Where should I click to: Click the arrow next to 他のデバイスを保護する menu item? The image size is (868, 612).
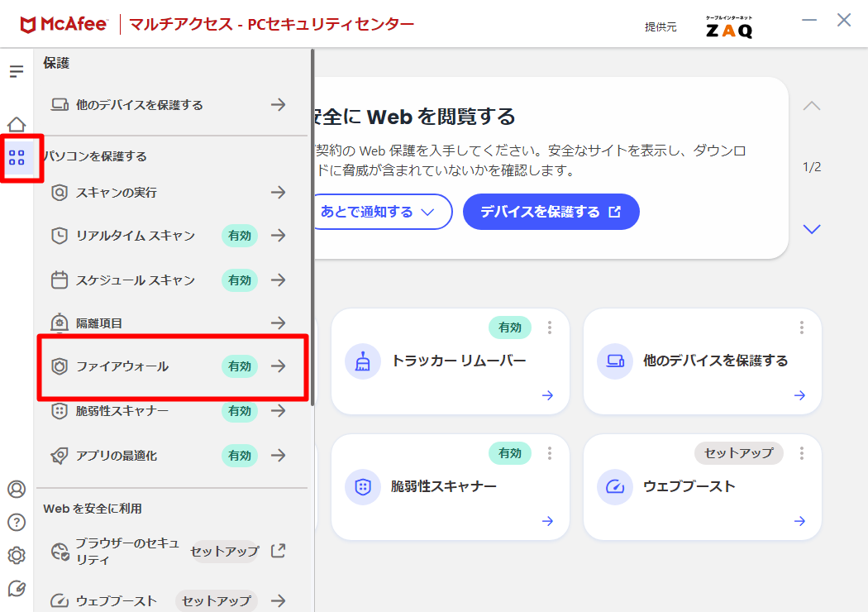(279, 104)
